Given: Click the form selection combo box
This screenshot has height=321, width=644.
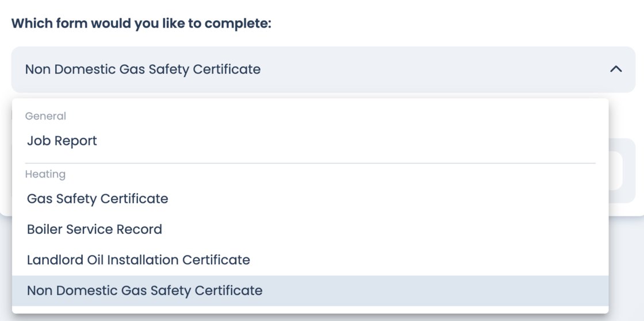Looking at the screenshot, I should point(322,69).
